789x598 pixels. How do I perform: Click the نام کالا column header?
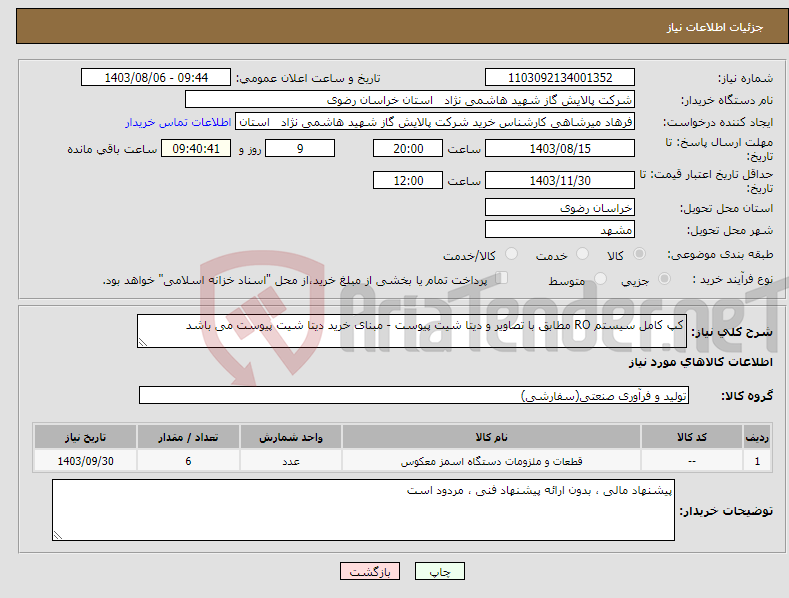(x=491, y=437)
